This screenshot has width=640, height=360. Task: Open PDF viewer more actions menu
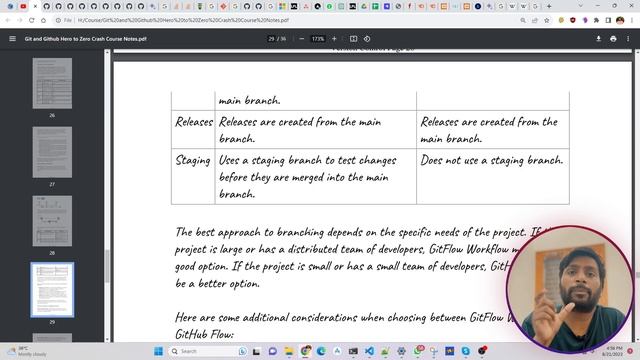coord(628,39)
